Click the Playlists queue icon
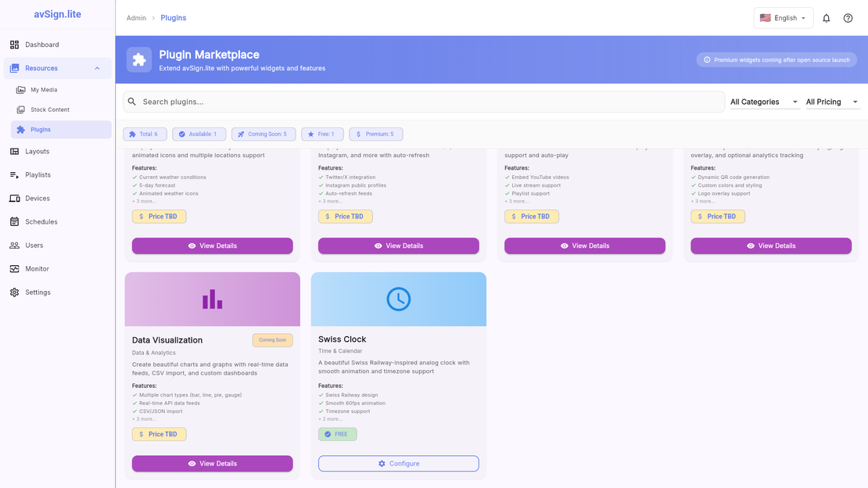This screenshot has width=868, height=488. 14,175
